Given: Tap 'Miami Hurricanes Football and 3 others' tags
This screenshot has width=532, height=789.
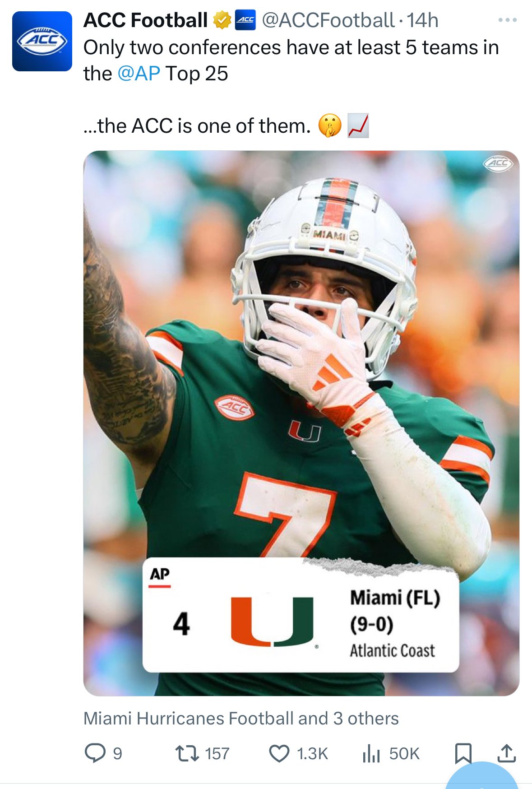Looking at the screenshot, I should [x=241, y=718].
